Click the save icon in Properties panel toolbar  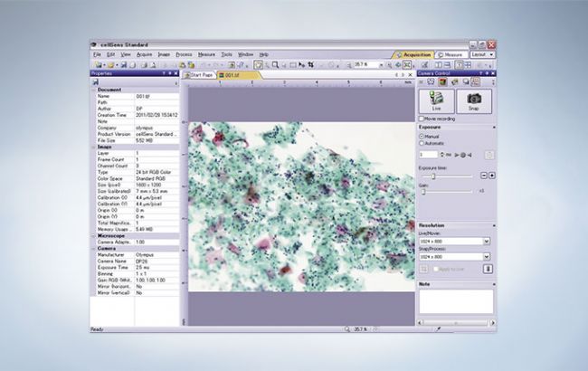(x=95, y=82)
